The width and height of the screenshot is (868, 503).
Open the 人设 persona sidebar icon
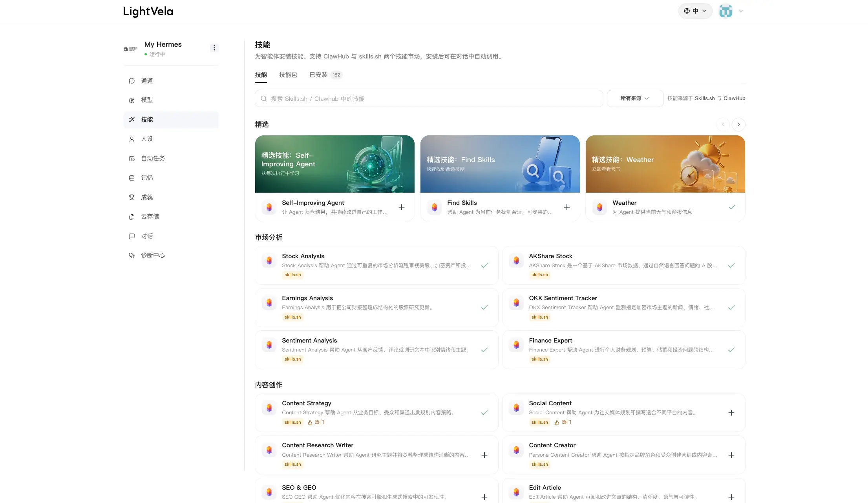(132, 139)
